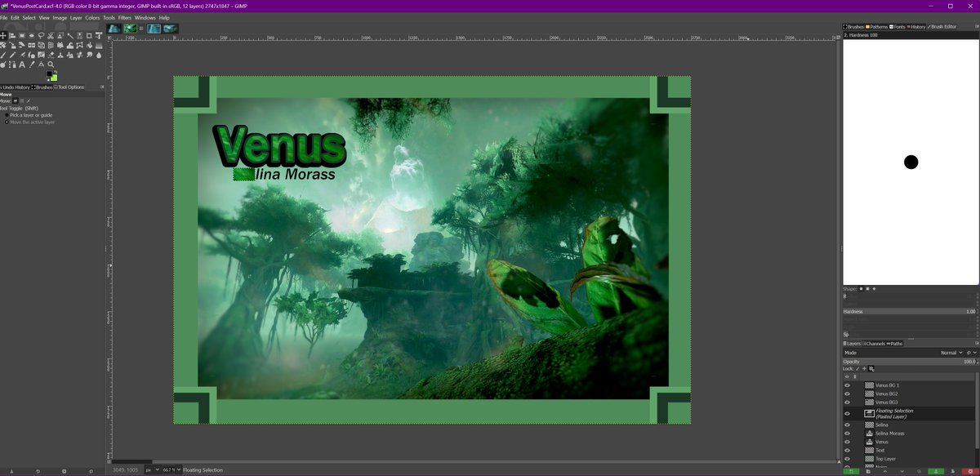Toggle lock pixels for layer
The image size is (980, 476).
click(x=857, y=369)
